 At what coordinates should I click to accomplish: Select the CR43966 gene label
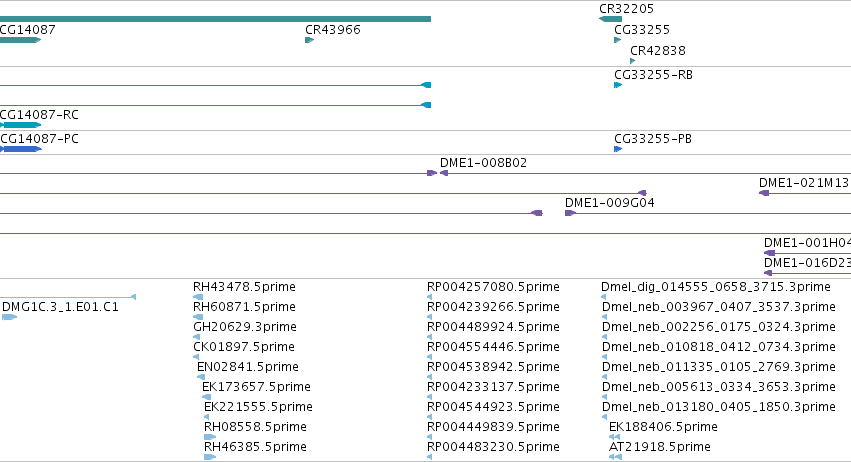[x=333, y=29]
